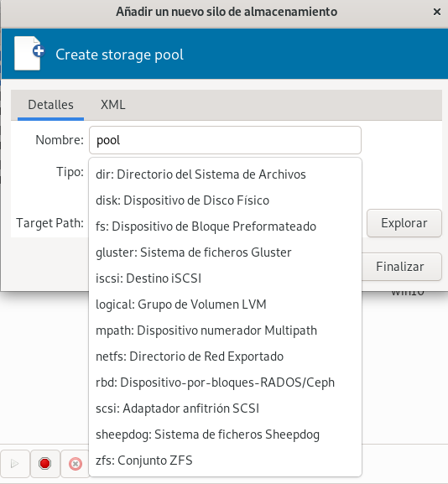Select netfs: Directorio de Red Exportado
448x484 pixels.
point(225,356)
